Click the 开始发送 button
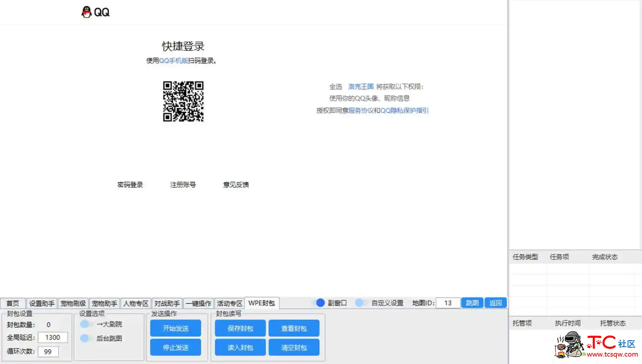This screenshot has width=642, height=364. (x=176, y=328)
